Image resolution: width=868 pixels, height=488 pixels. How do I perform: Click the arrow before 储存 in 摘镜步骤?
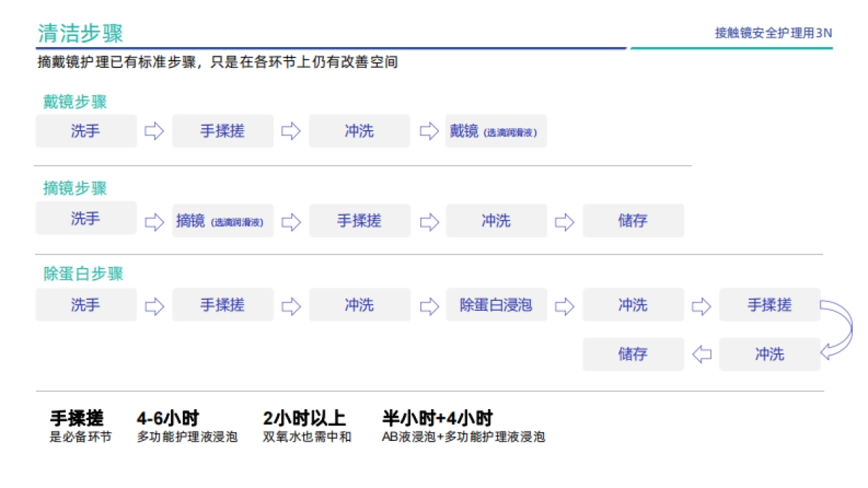coord(564,221)
